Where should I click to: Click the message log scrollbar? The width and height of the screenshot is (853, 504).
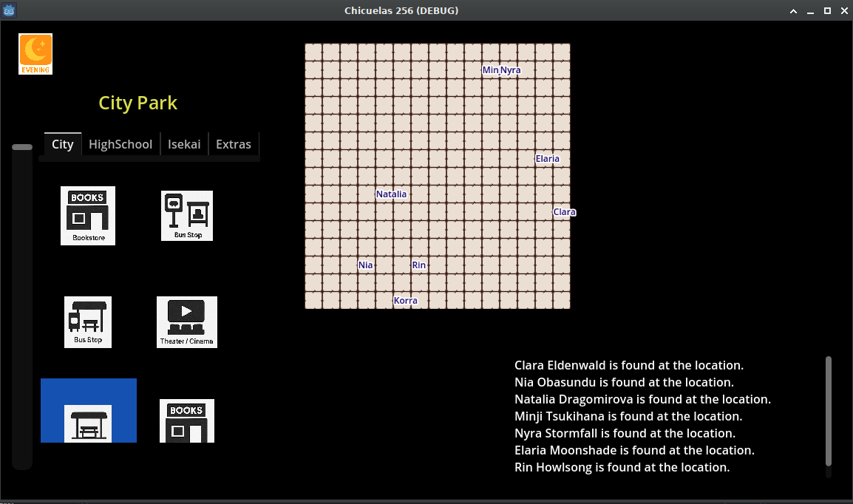pos(829,411)
